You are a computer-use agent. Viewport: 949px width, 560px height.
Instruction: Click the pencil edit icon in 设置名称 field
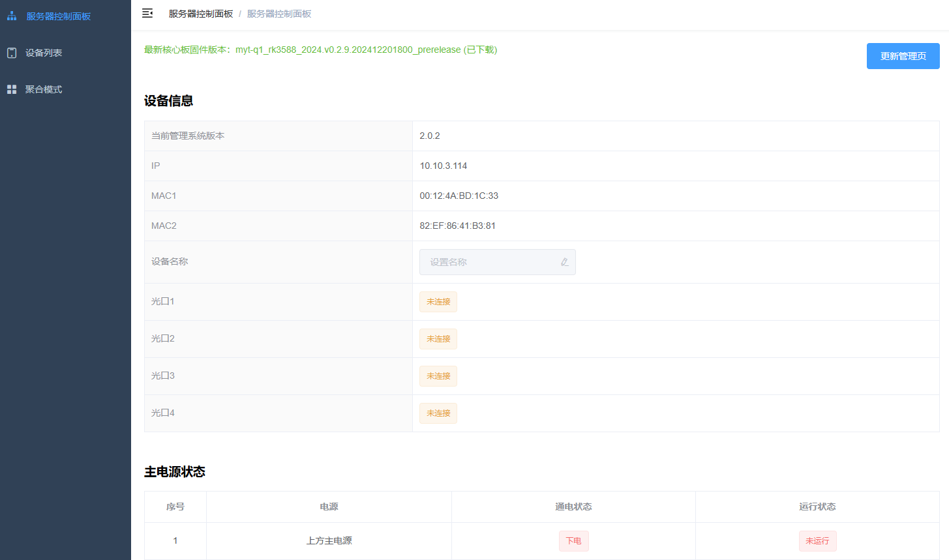coord(564,262)
